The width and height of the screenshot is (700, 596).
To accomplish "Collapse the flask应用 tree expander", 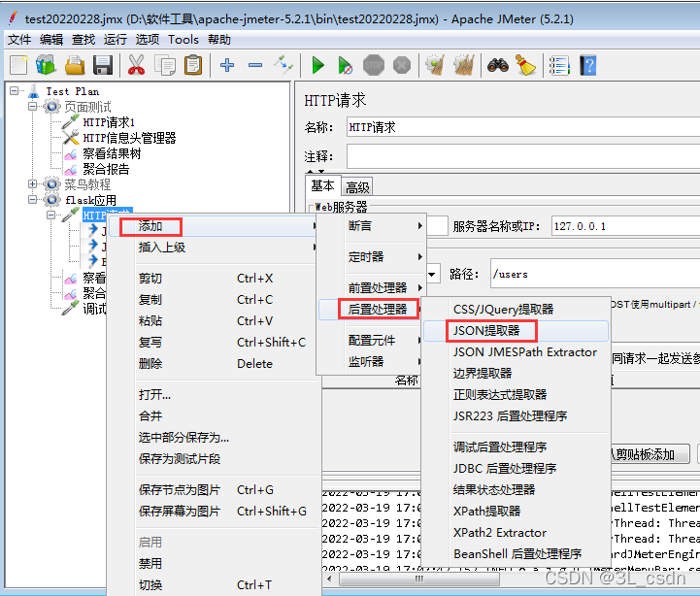I will pos(33,200).
